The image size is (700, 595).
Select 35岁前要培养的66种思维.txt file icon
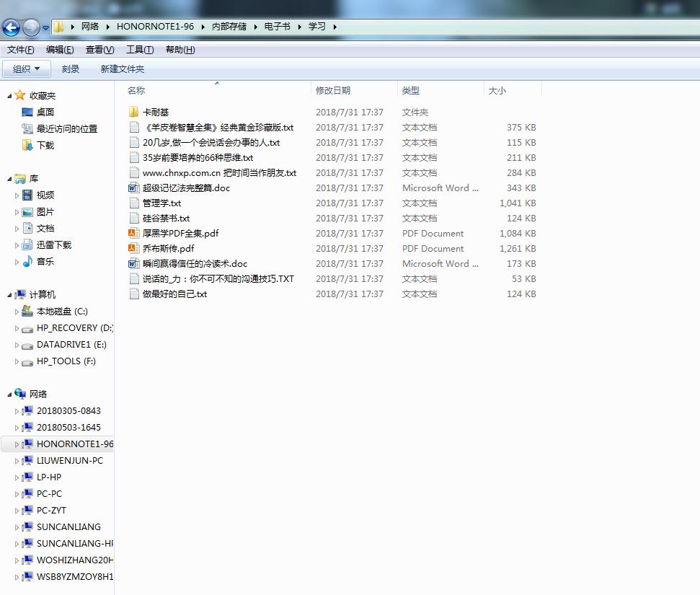point(134,158)
